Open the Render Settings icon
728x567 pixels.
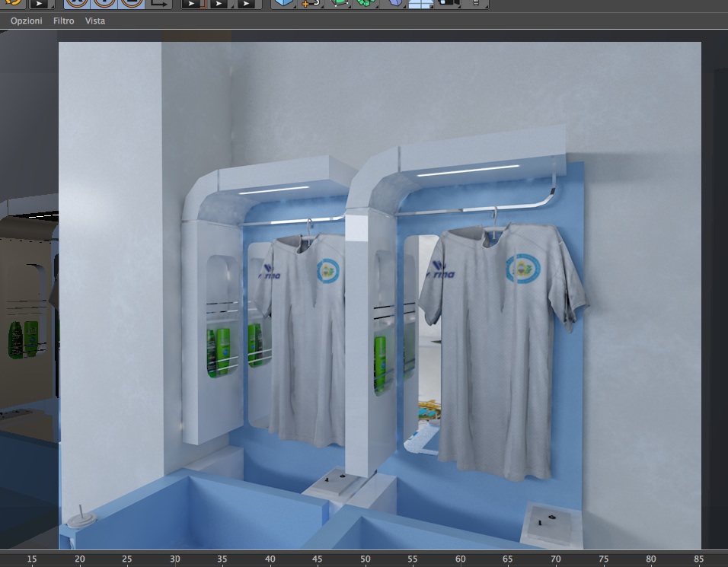pyautogui.click(x=247, y=4)
